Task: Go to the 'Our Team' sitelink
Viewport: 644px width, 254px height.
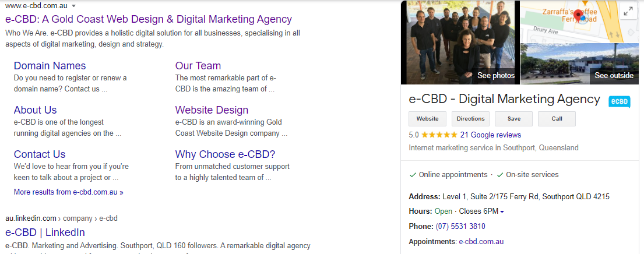Action: 198,66
